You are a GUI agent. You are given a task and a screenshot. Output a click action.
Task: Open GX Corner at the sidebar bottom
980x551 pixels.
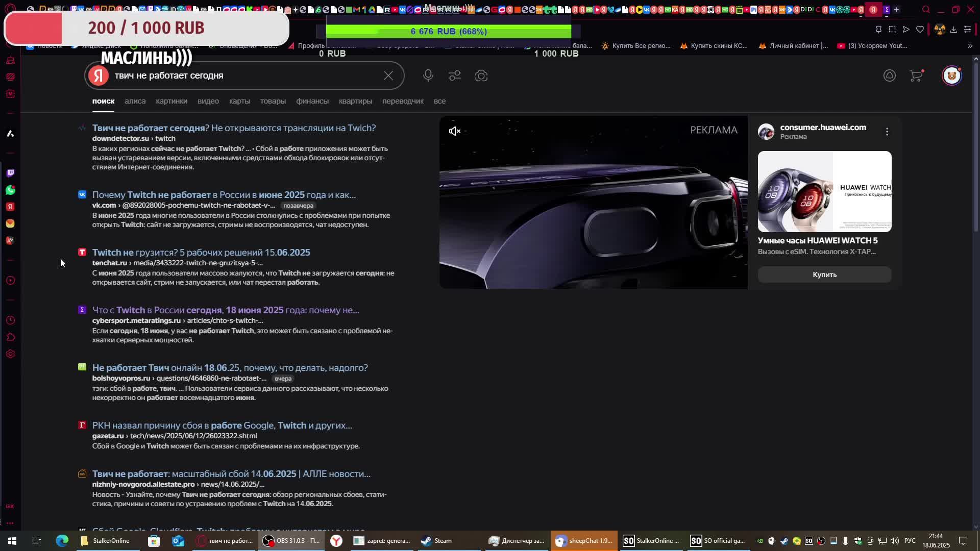pos(10,506)
